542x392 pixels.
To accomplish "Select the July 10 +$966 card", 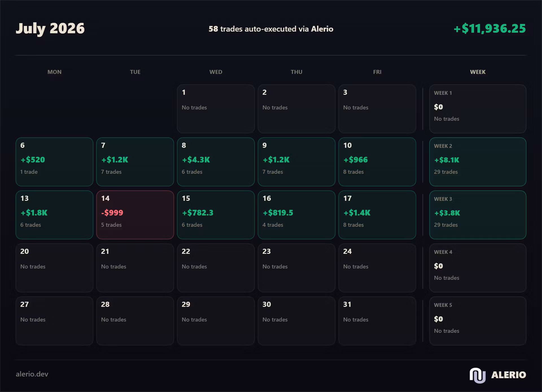I will (377, 162).
